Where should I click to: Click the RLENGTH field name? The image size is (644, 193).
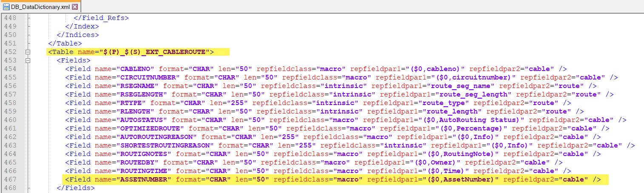[135, 111]
